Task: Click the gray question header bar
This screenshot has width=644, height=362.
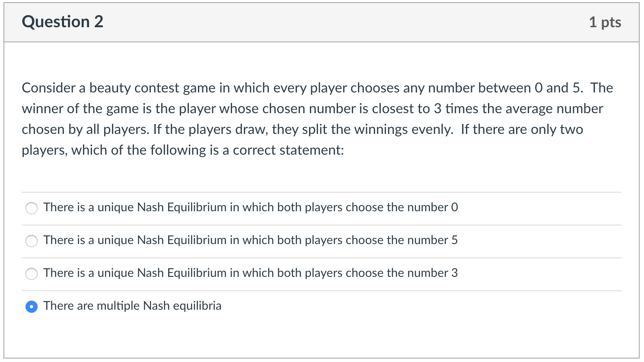Action: pyautogui.click(x=322, y=22)
